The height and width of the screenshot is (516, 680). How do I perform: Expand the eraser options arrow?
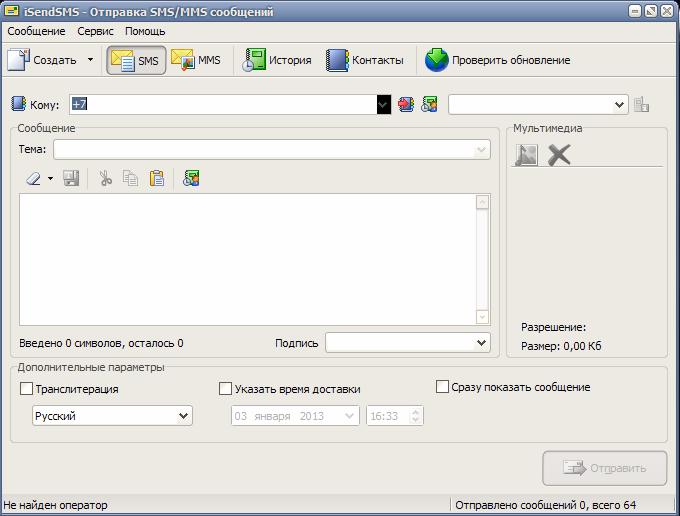click(x=51, y=178)
